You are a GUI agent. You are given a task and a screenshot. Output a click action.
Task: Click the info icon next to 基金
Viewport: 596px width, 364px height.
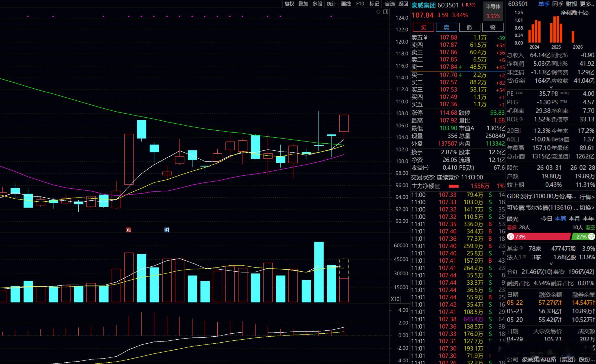[x=521, y=248]
